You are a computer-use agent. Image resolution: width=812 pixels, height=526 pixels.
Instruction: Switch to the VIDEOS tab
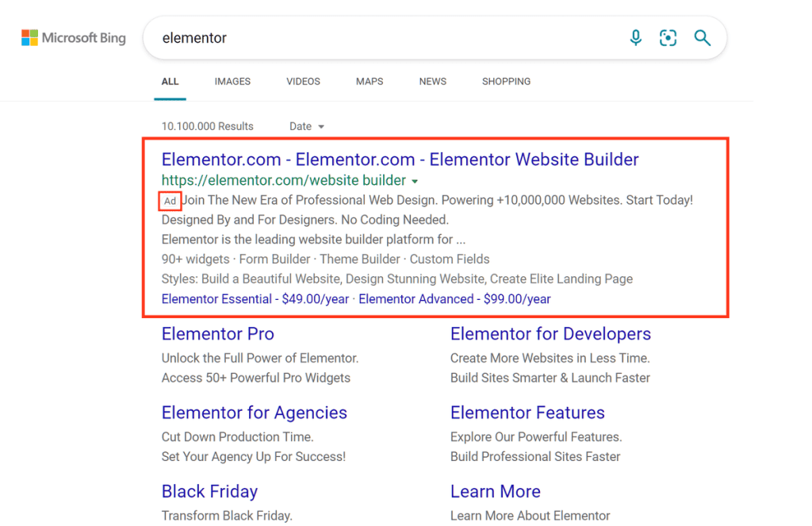point(303,82)
